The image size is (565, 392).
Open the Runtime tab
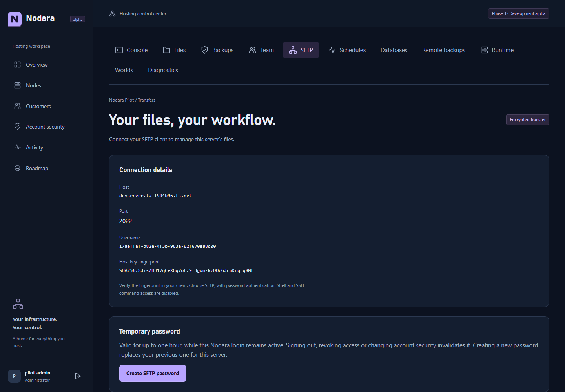pyautogui.click(x=497, y=50)
